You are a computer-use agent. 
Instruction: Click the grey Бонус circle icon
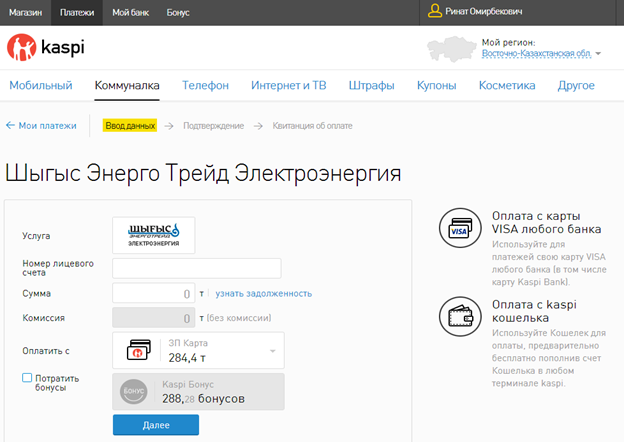click(134, 391)
